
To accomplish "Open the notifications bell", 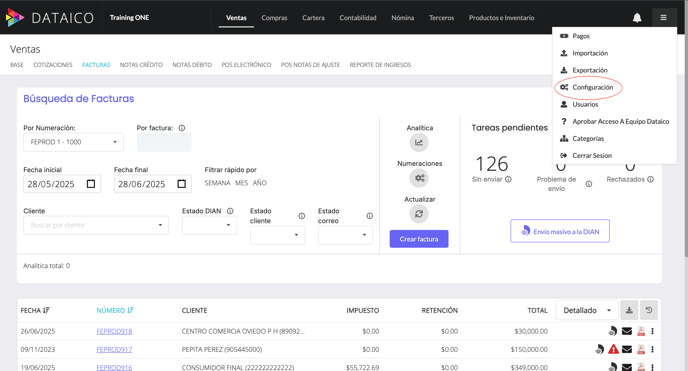I will [637, 18].
